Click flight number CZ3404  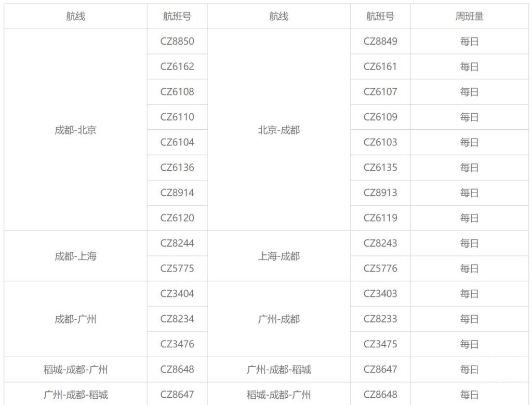177,293
